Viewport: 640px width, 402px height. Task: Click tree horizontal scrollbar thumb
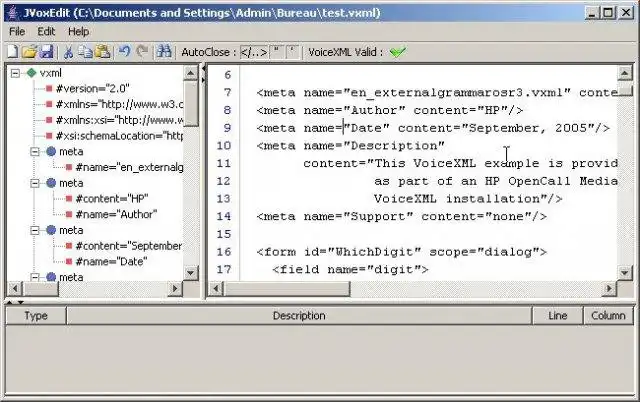coord(40,289)
